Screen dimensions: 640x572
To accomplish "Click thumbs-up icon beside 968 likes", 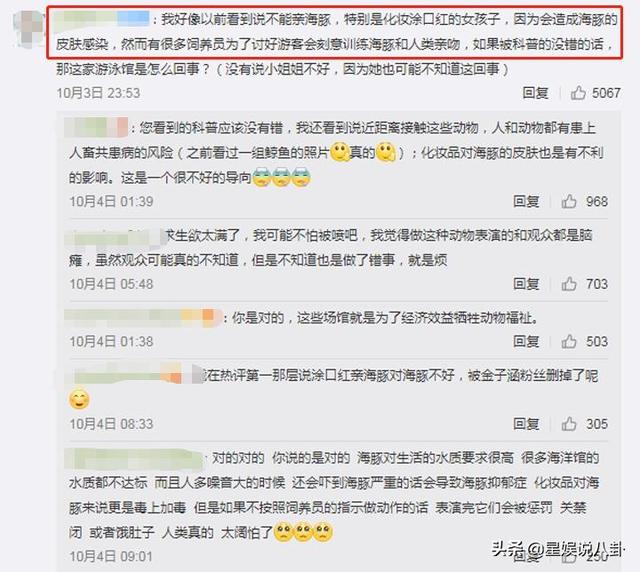I will click(x=569, y=201).
